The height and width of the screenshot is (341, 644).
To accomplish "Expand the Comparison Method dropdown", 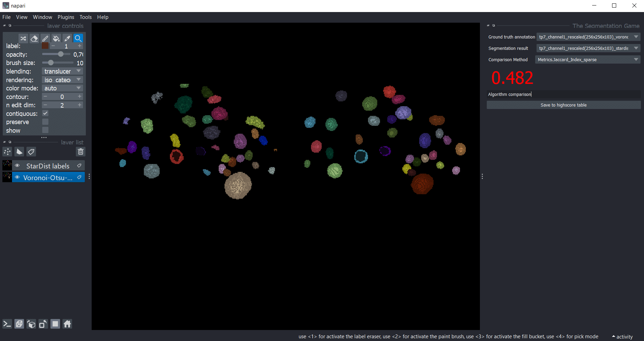I will (x=587, y=60).
